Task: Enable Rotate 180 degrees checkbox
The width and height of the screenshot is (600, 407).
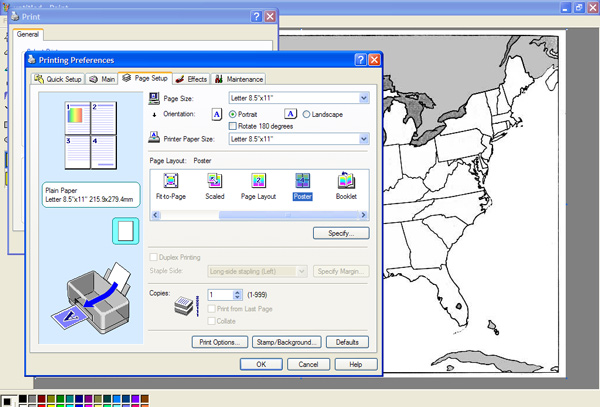Action: click(233, 126)
